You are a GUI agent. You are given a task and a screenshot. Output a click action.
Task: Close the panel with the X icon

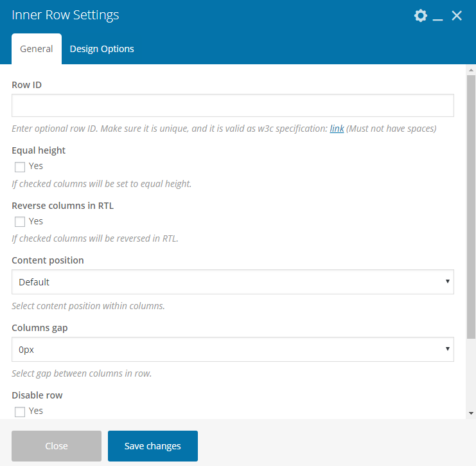457,15
